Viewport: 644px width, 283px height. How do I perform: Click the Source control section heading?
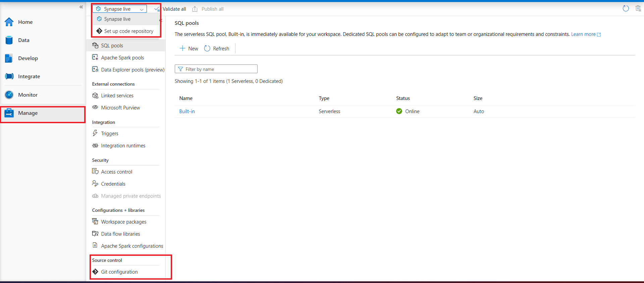107,261
